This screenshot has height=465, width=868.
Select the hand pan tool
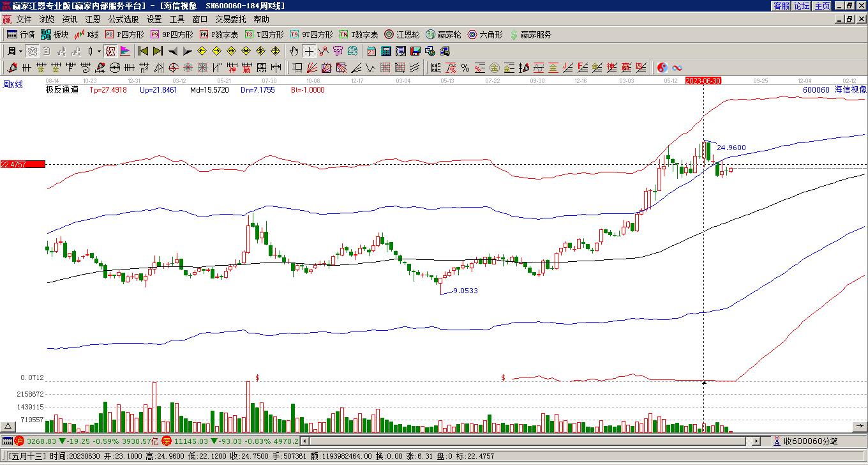[x=294, y=51]
